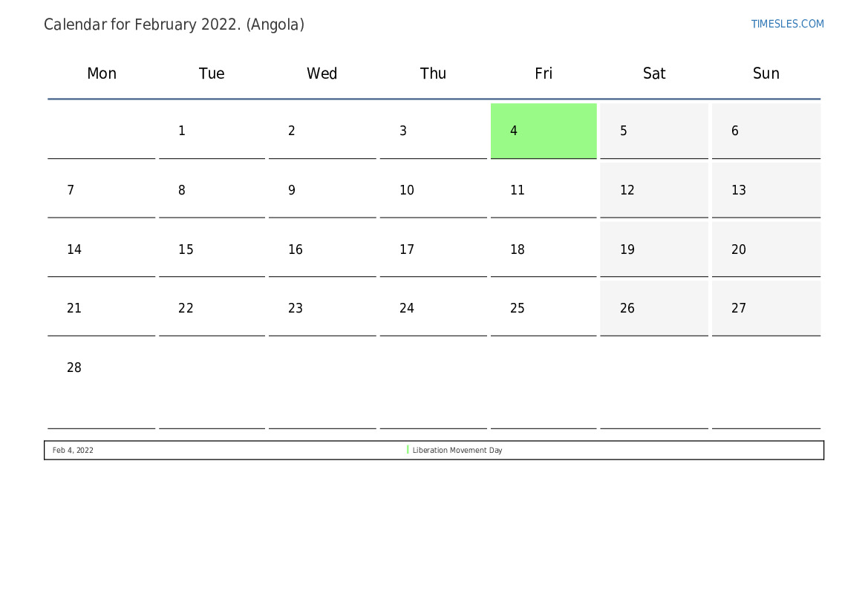
Task: Select day 23 in the calendar
Action: [322, 308]
